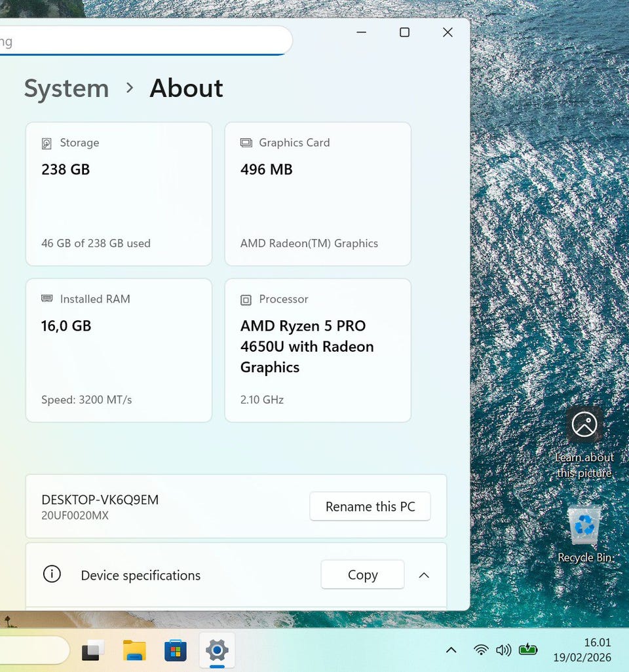The image size is (629, 672).
Task: Collapse the Device specifications section
Action: pyautogui.click(x=424, y=575)
